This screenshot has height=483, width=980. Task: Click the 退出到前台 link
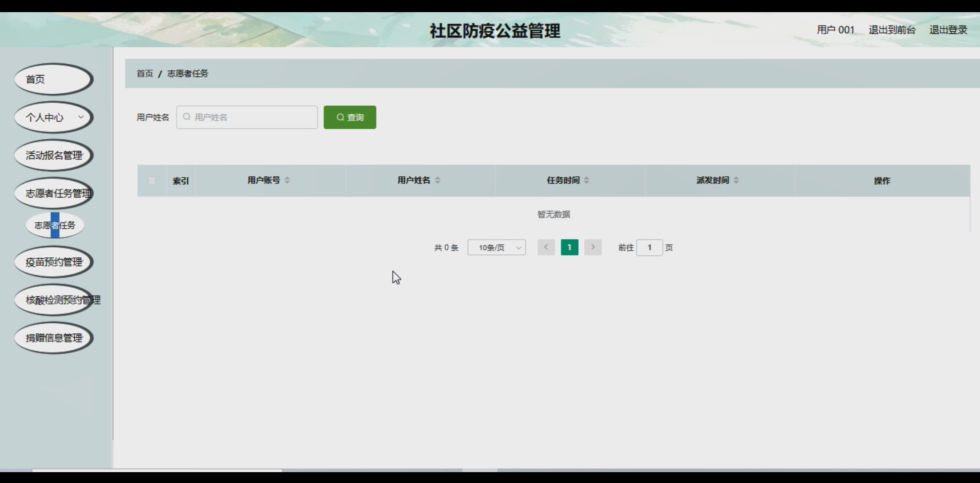pyautogui.click(x=892, y=30)
